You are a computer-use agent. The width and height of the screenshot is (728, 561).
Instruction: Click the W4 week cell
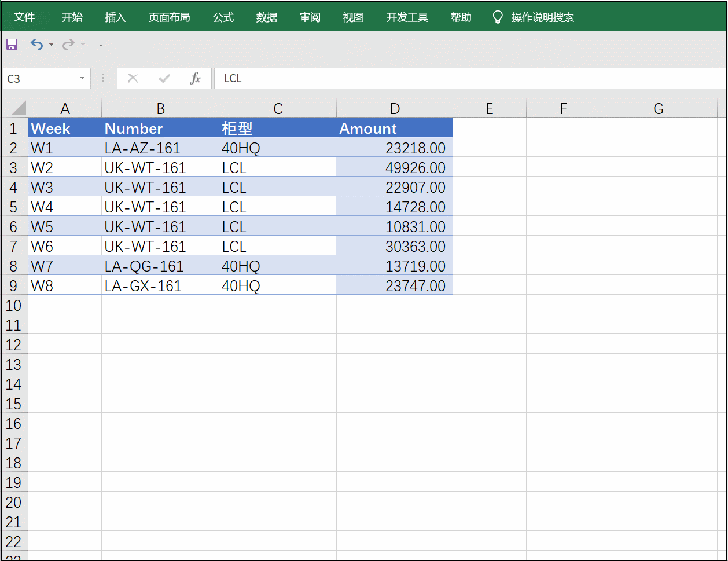(65, 207)
